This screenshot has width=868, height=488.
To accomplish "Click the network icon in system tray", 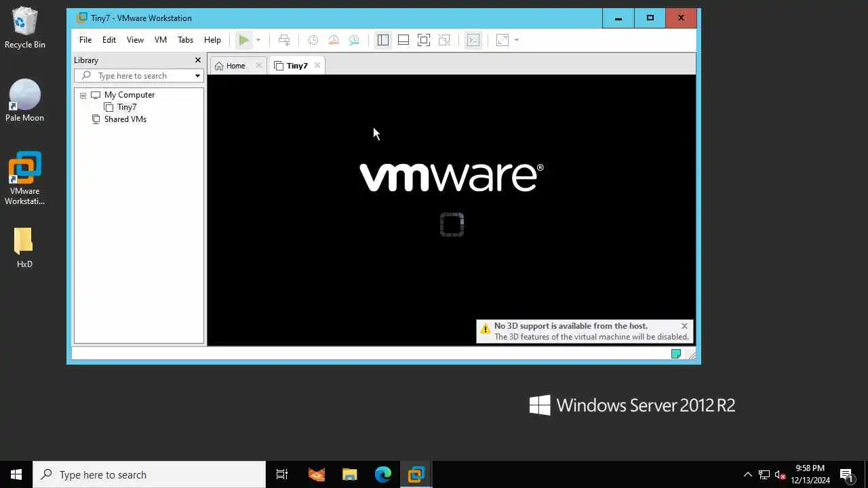I will [x=764, y=474].
